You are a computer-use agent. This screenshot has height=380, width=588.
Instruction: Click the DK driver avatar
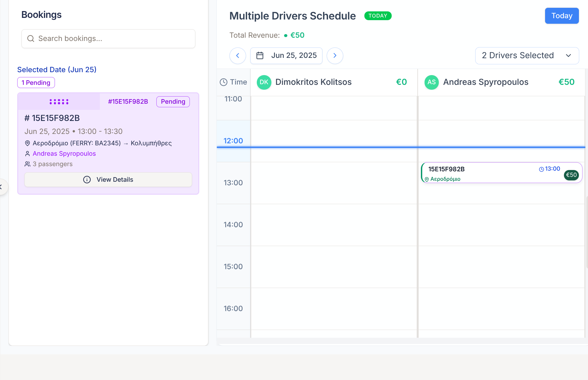click(x=264, y=82)
